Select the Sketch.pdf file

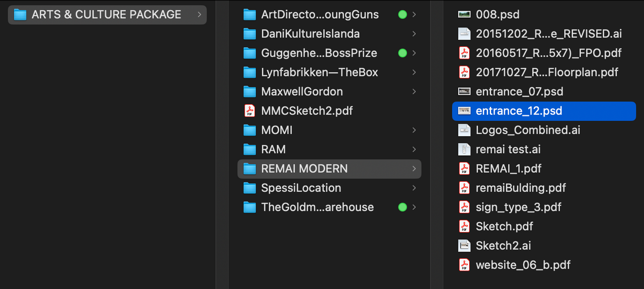[x=504, y=226]
